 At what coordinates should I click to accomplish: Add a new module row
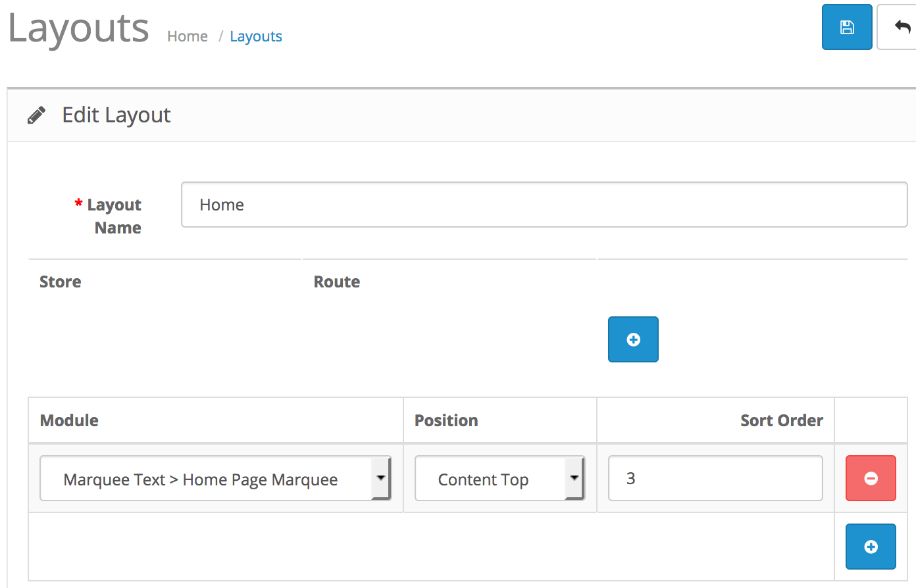pyautogui.click(x=871, y=547)
